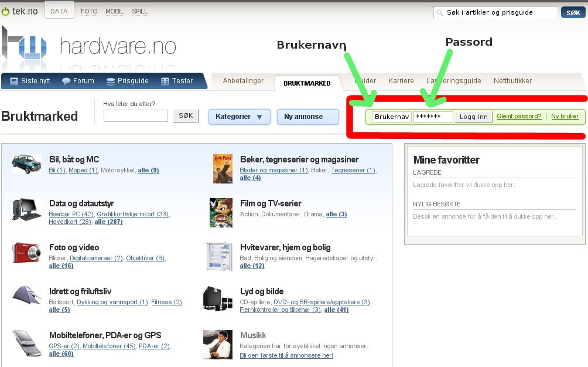The width and height of the screenshot is (588, 367).
Task: Open the GPS-er (2) link
Action: pos(64,346)
